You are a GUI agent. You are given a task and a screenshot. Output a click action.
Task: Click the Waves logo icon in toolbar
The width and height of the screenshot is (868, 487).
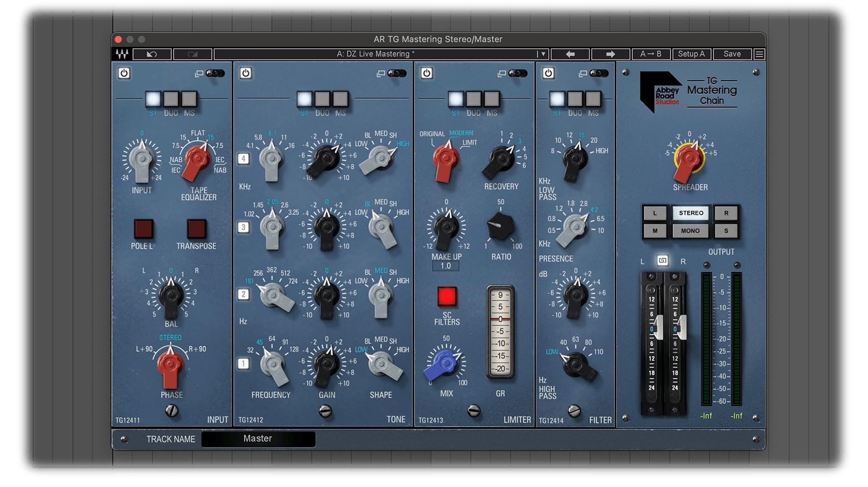[122, 54]
